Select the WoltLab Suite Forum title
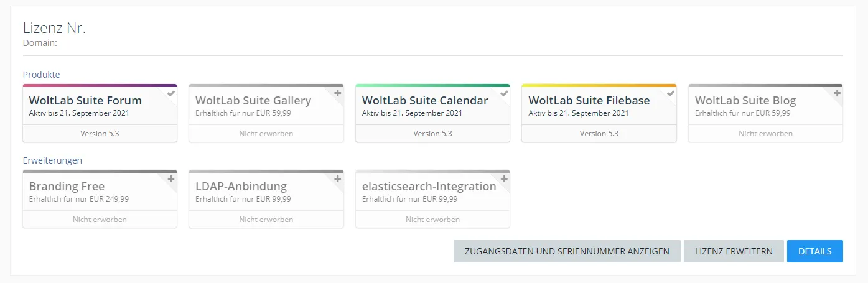 [x=85, y=100]
